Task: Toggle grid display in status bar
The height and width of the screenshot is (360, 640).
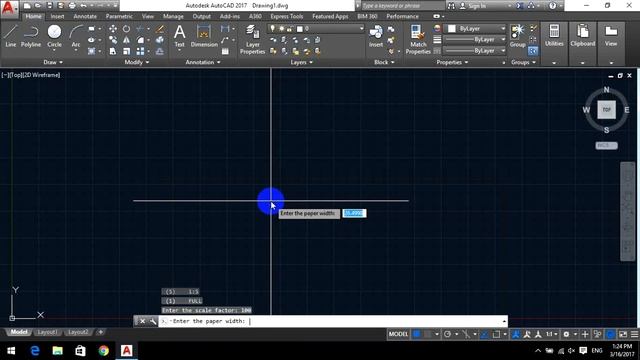Action: [416, 334]
